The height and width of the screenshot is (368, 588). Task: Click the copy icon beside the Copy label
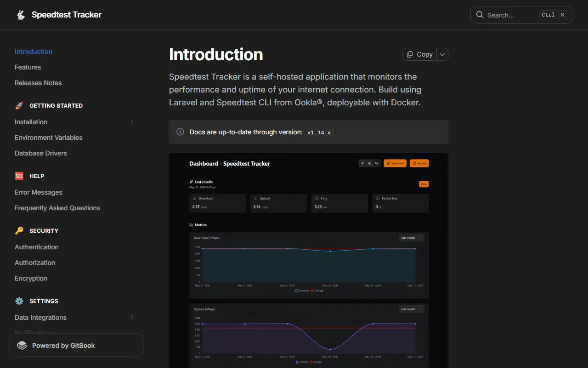(410, 54)
